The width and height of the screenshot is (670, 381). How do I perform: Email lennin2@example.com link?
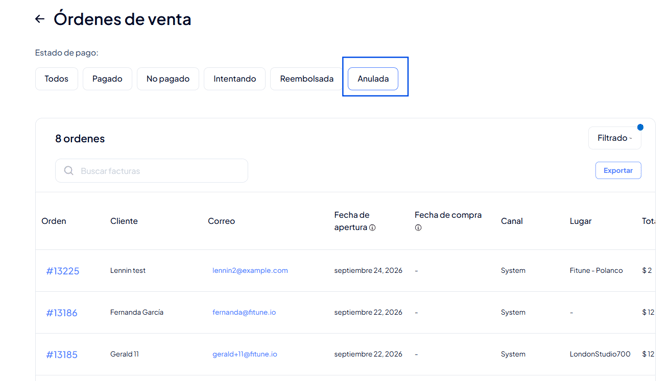click(x=250, y=270)
